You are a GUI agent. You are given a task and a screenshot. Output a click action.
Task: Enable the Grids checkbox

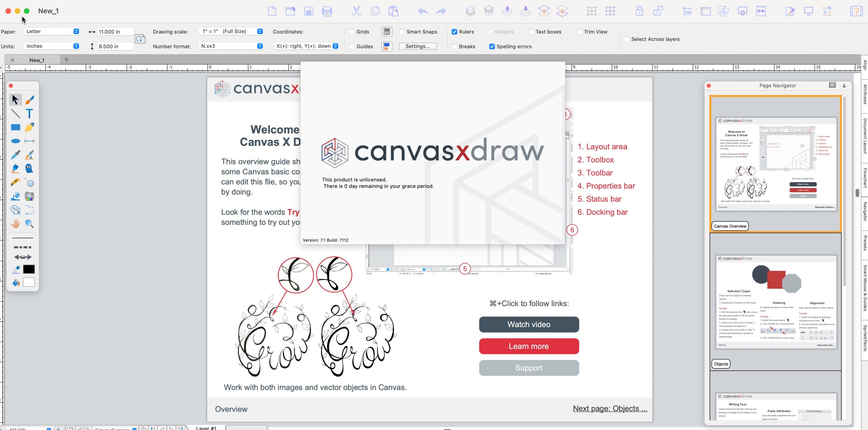[x=352, y=32]
